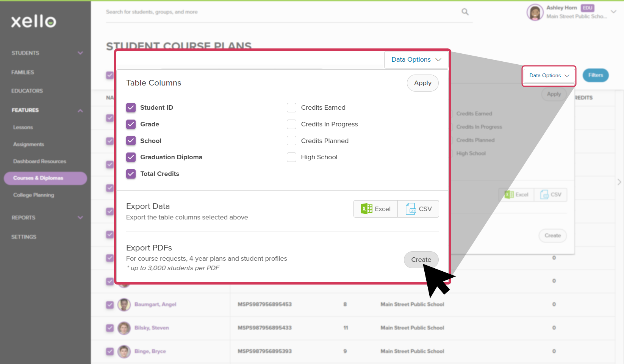Screen dimensions: 624x364
Task: Click Bryce Binge's avatar
Action: pos(124,351)
